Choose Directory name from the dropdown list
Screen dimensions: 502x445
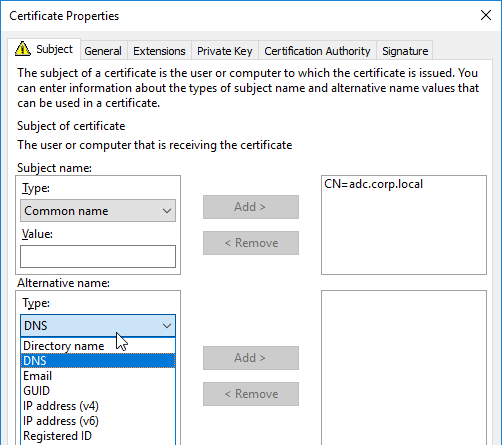tap(98, 346)
